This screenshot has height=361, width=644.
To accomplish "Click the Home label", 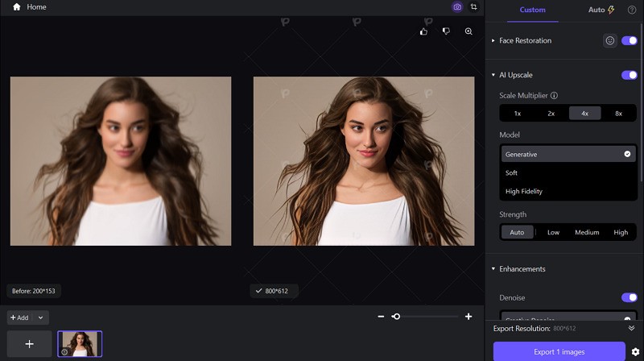I will pos(36,7).
